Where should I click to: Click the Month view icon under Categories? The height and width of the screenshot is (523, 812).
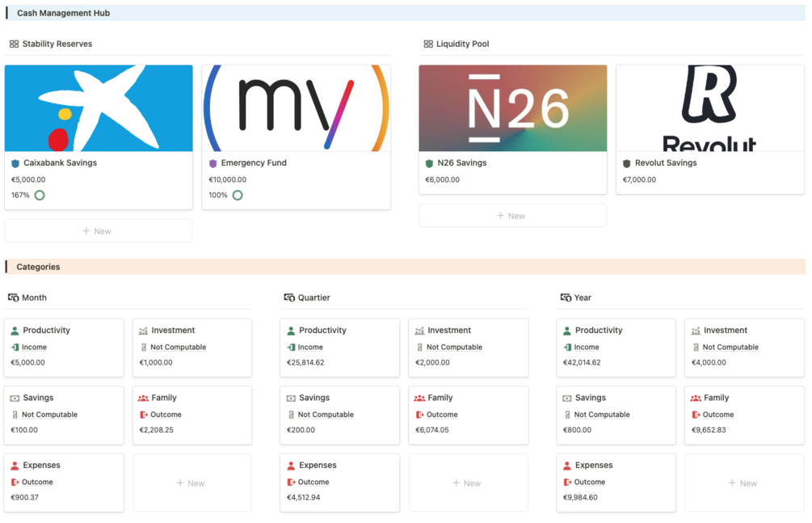coord(14,298)
